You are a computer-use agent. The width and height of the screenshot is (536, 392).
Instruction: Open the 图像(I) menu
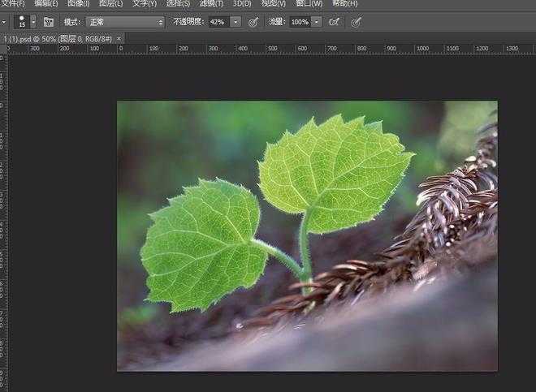(x=78, y=4)
